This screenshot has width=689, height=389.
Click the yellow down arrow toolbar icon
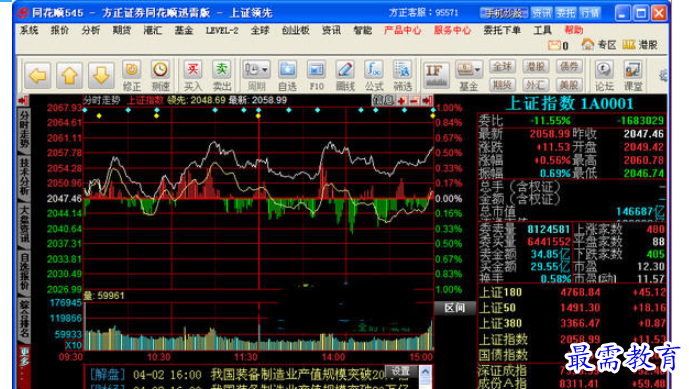tap(101, 76)
